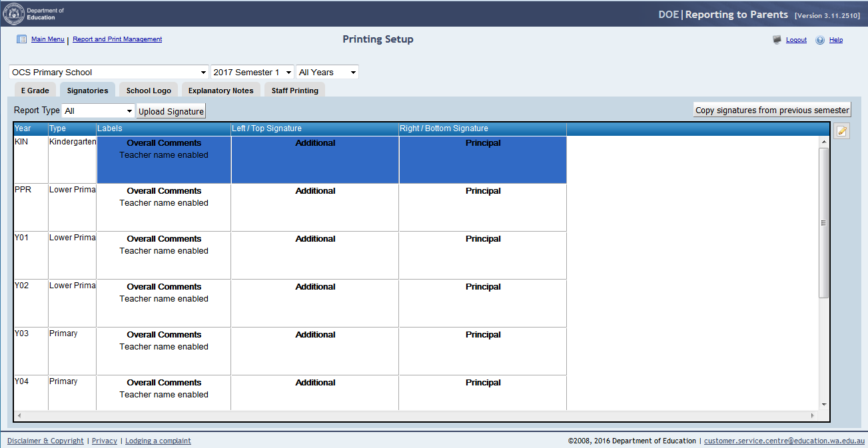This screenshot has width=868, height=448.
Task: Click the Department of Education crest logo
Action: pyautogui.click(x=13, y=13)
